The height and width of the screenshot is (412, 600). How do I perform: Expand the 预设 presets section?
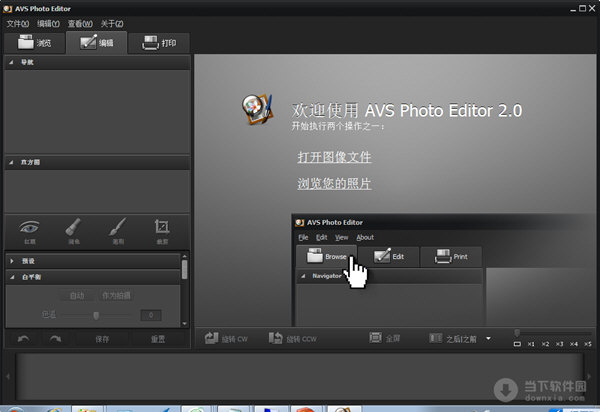(x=12, y=261)
